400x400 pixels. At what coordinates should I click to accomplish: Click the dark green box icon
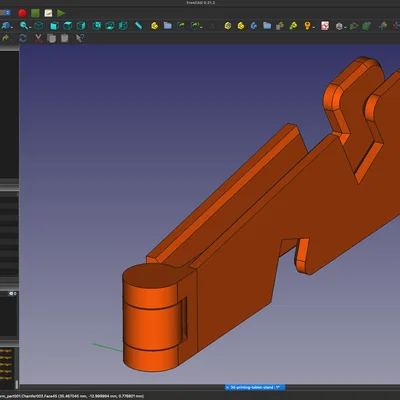pyautogui.click(x=367, y=26)
